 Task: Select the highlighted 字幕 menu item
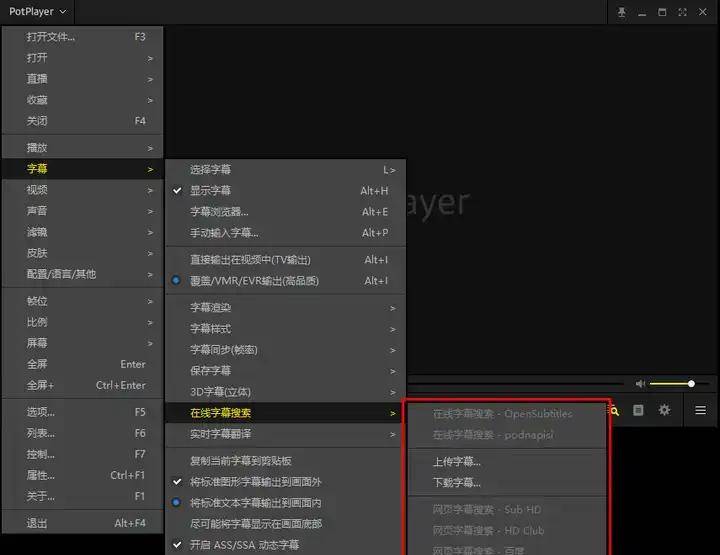[x=83, y=169]
